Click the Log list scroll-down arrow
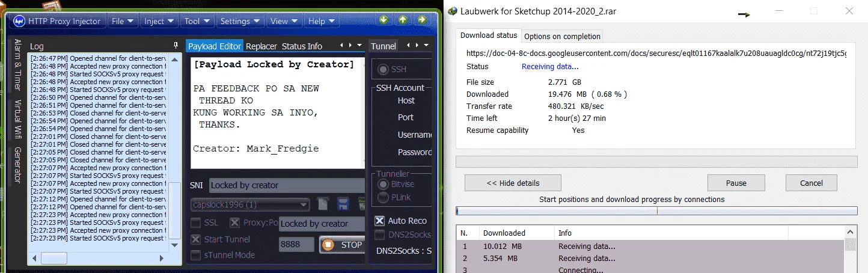 point(175,245)
